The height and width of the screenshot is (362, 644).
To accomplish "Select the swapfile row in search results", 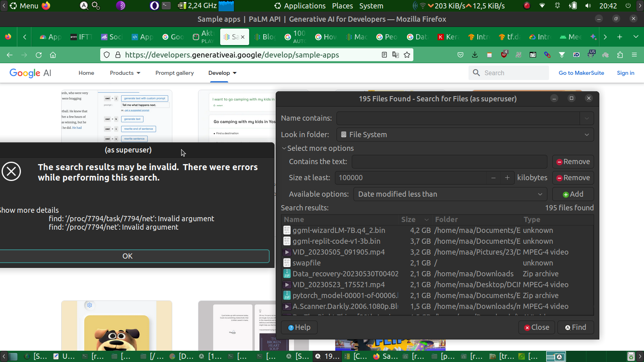I will (x=307, y=263).
